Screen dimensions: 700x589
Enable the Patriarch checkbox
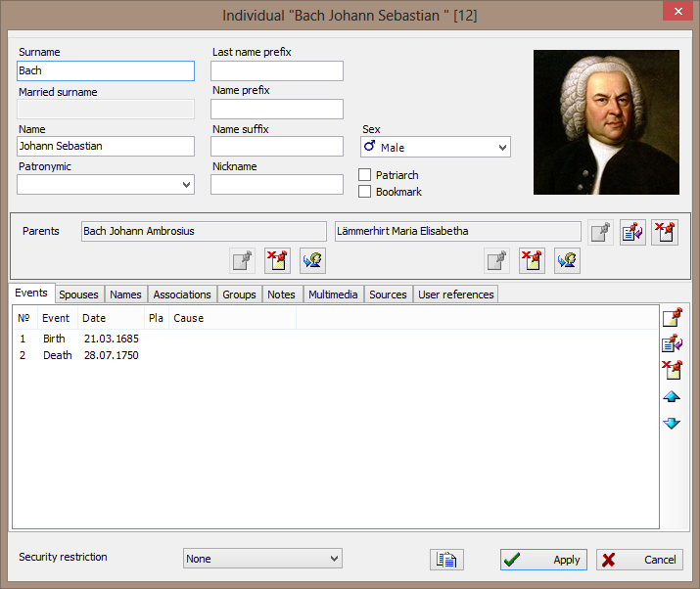[x=365, y=175]
